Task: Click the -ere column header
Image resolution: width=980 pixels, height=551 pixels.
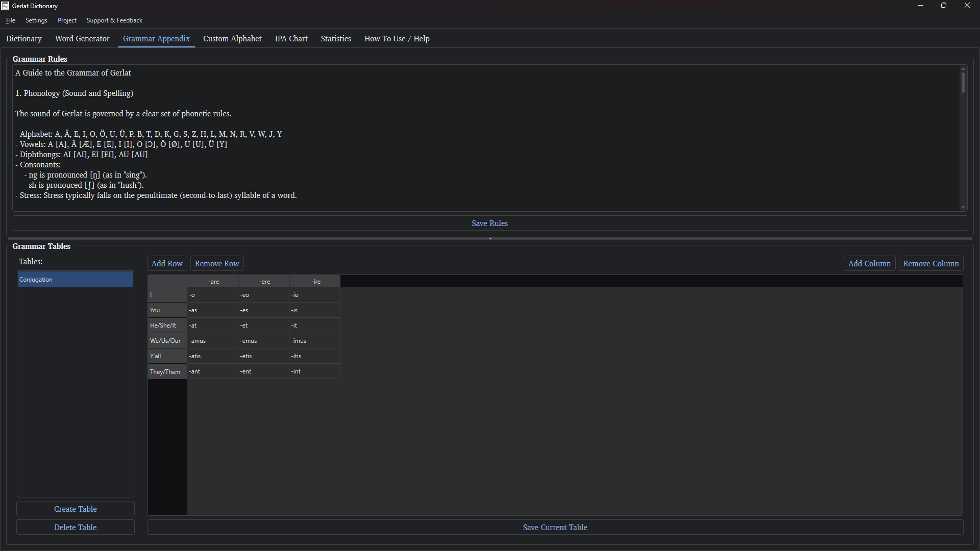Action: click(x=264, y=282)
